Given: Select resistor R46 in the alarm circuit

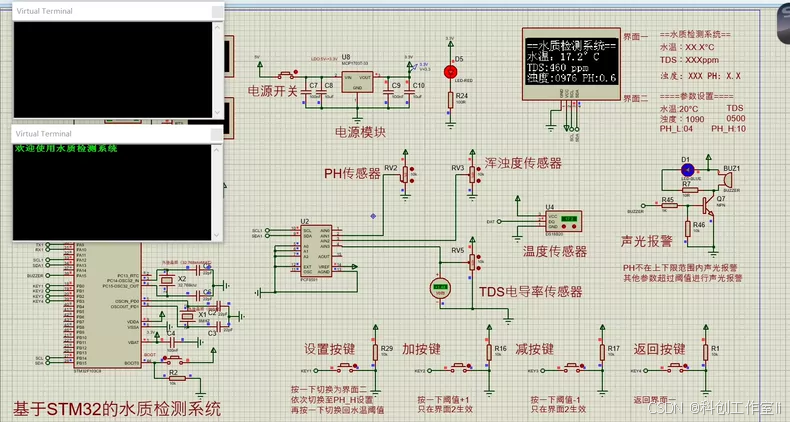Looking at the screenshot, I should click(x=687, y=228).
